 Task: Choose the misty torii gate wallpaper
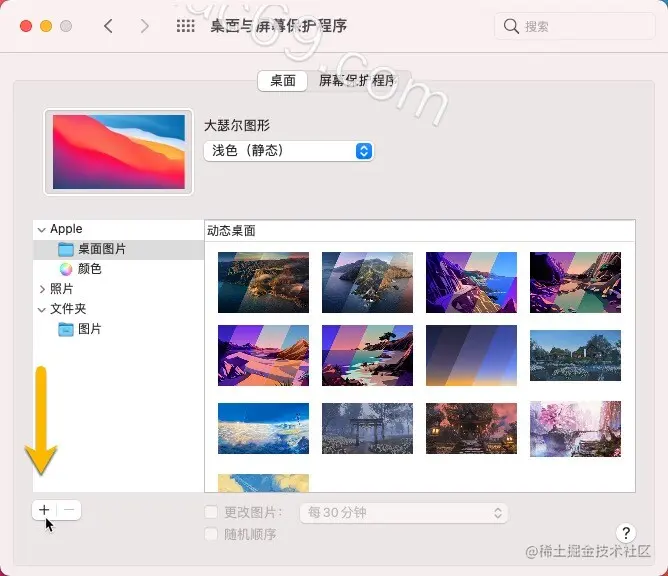367,428
